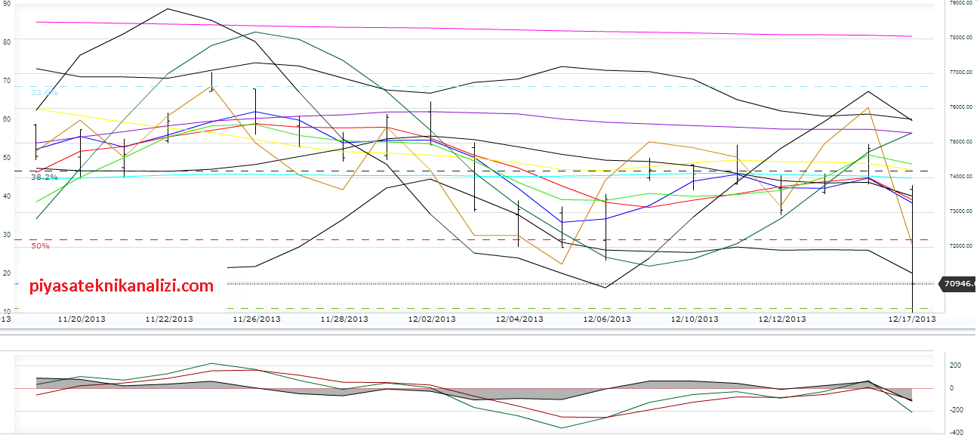Click the 11/20/2013 date on the time axis
The image size is (980, 438).
(82, 319)
